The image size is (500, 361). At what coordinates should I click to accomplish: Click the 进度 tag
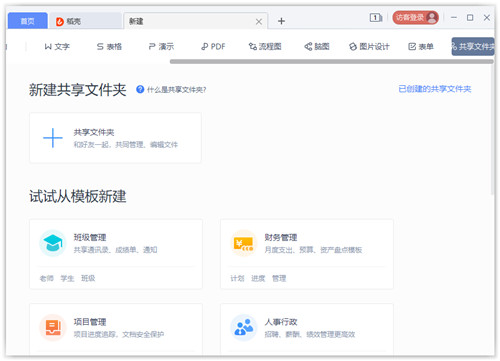click(258, 278)
